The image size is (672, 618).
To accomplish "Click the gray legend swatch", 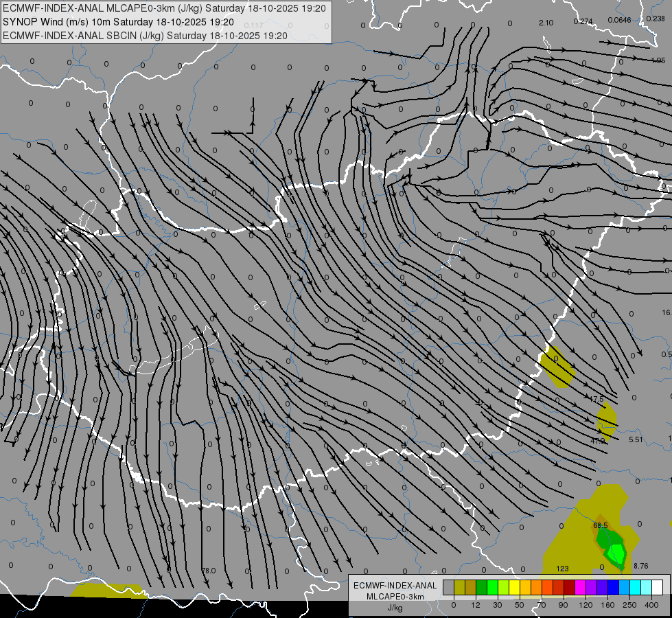I will tap(449, 587).
